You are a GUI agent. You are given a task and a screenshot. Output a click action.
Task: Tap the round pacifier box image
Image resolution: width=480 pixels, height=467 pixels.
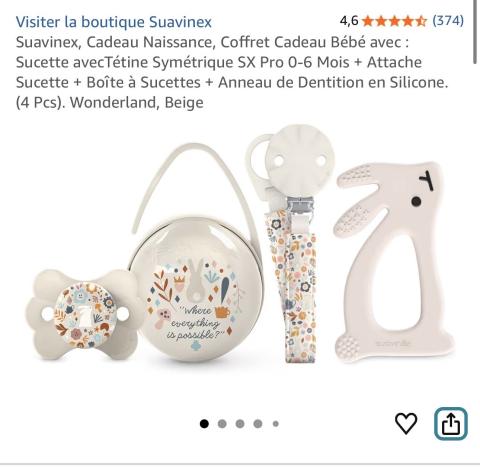(196, 290)
